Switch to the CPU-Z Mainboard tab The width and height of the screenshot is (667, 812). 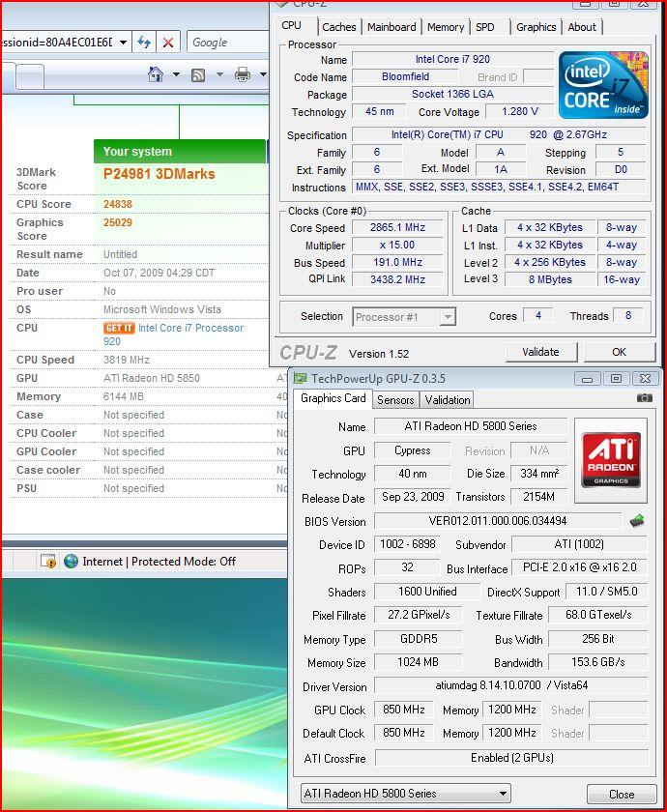coord(391,27)
